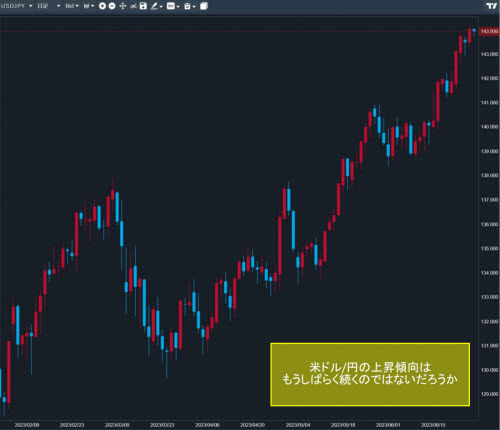Click the red current price label 143.930
The height and width of the screenshot is (430, 500).
pos(489,31)
